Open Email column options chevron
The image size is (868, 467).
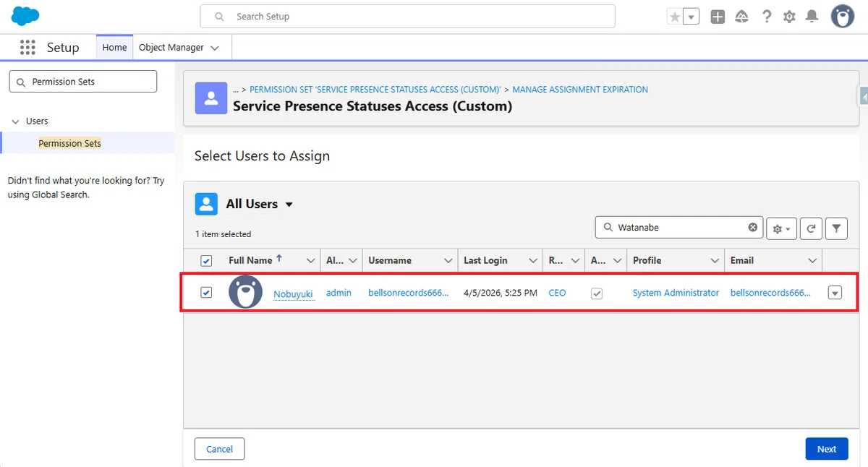(x=812, y=261)
